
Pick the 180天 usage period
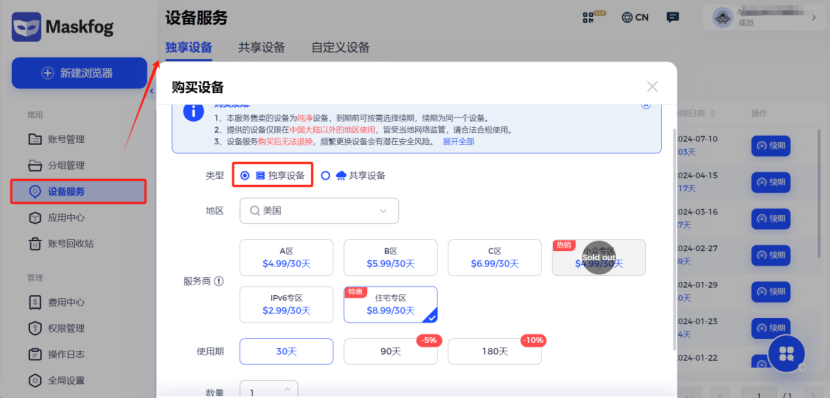[x=495, y=351]
